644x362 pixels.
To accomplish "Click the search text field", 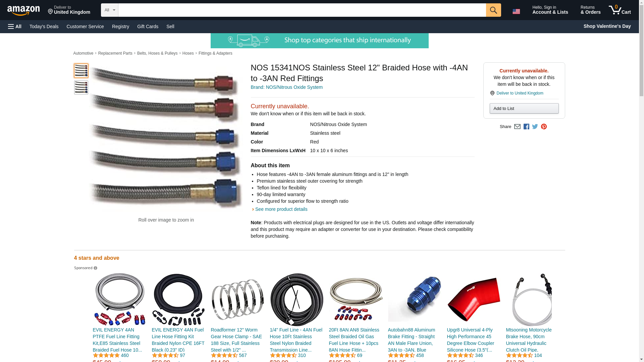I will pyautogui.click(x=302, y=10).
